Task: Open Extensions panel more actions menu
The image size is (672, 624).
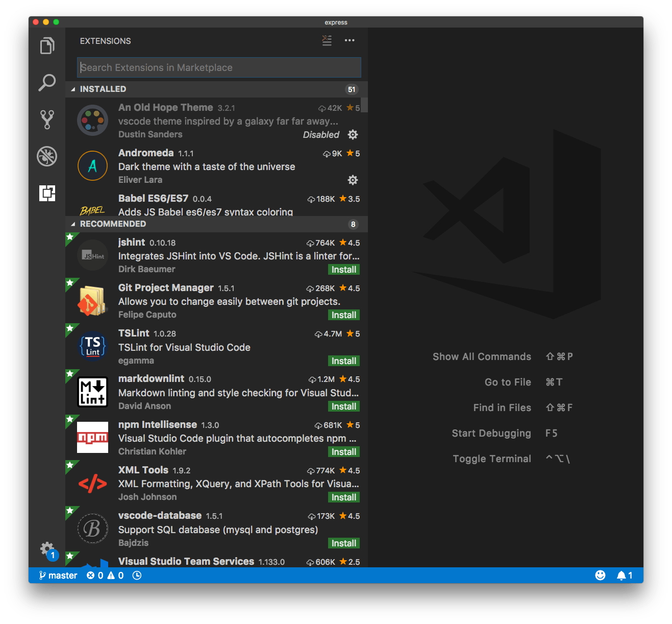Action: [350, 40]
